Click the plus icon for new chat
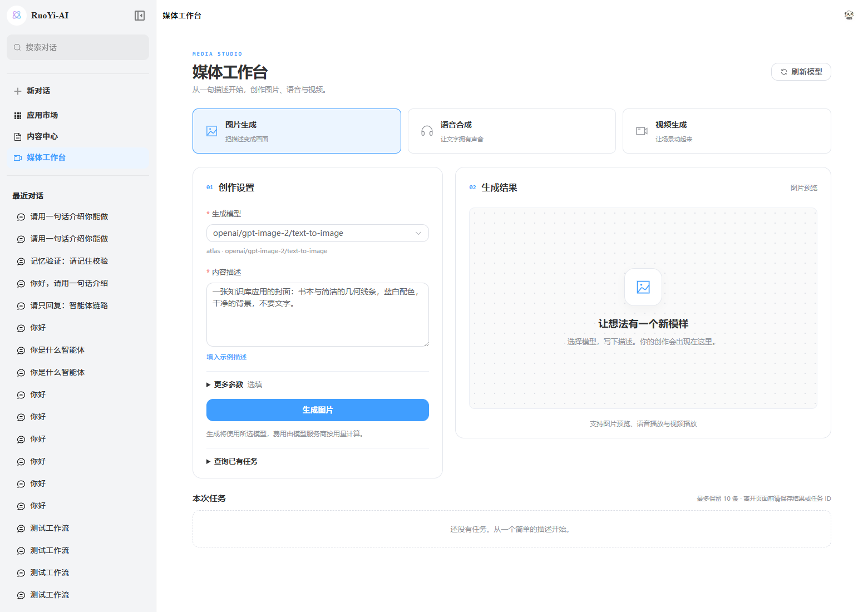The width and height of the screenshot is (868, 612). click(x=18, y=91)
